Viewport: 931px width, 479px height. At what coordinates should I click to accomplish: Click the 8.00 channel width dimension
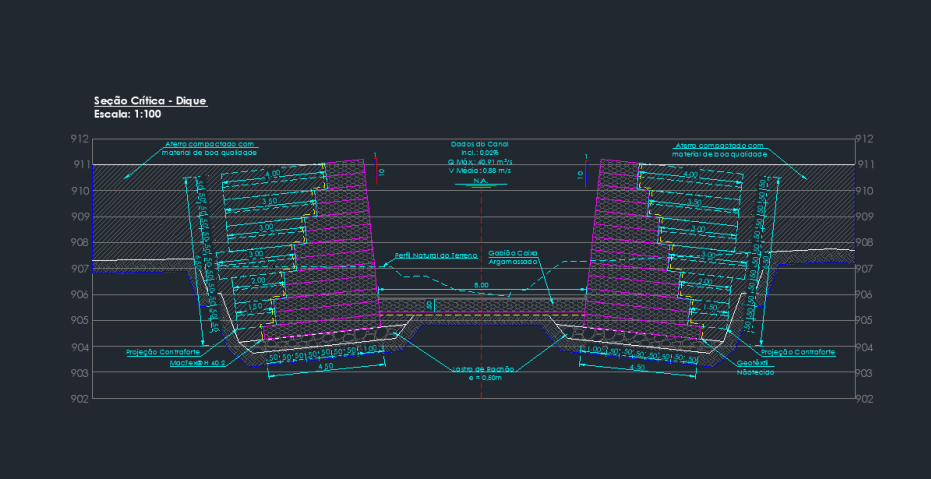pos(481,286)
